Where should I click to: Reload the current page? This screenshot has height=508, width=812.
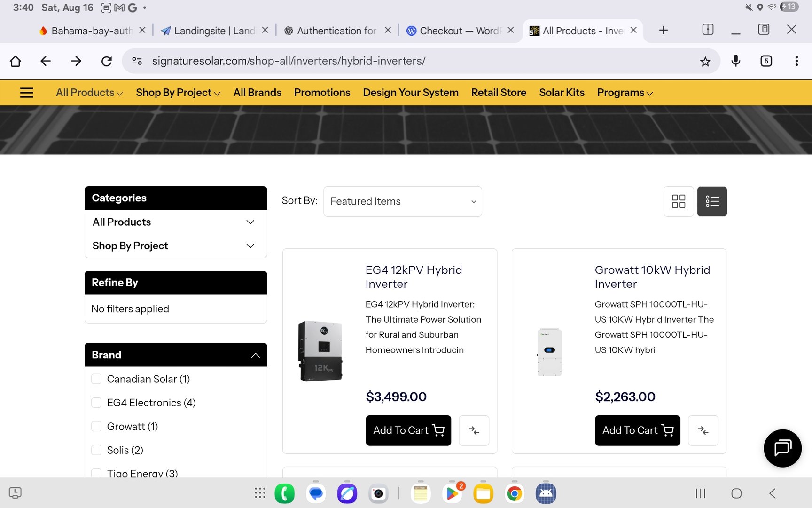(x=107, y=61)
